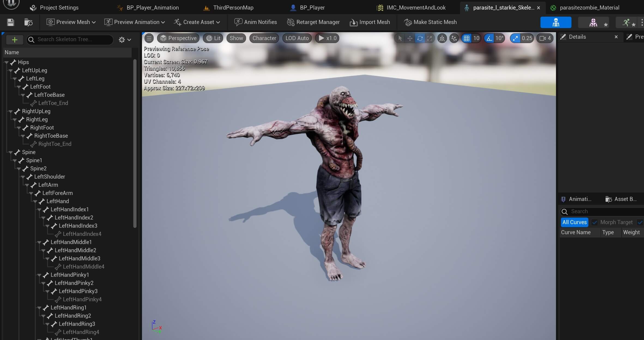Choose the Scale tool in viewport
Screen dimensions: 644x340
point(430,38)
